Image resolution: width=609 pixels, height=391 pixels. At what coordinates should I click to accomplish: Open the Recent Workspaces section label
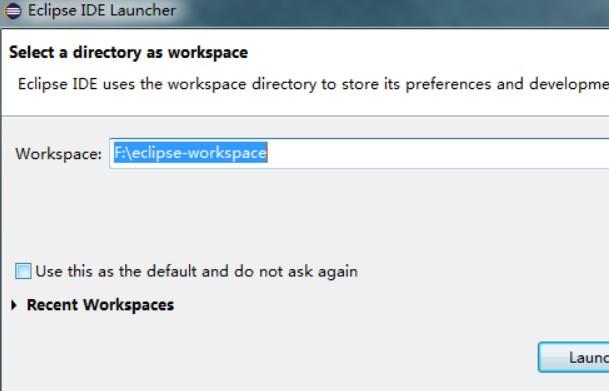pos(100,305)
